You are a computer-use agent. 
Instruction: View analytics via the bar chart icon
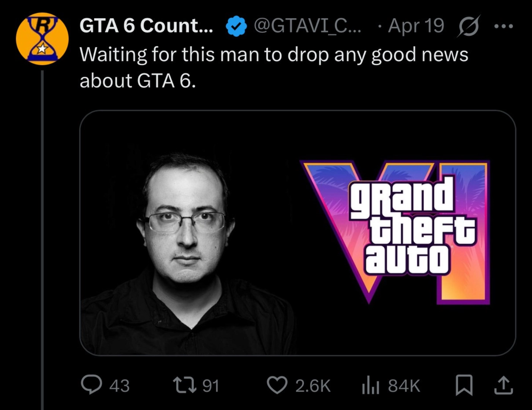click(371, 385)
